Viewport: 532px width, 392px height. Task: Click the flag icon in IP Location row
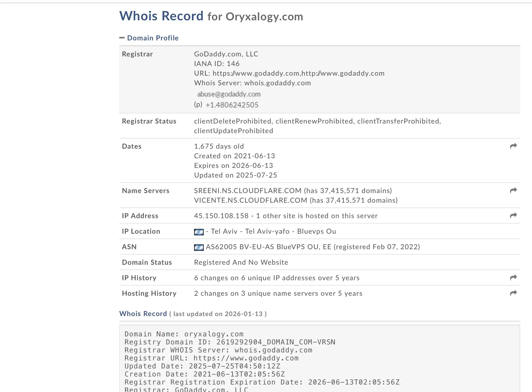(x=199, y=232)
